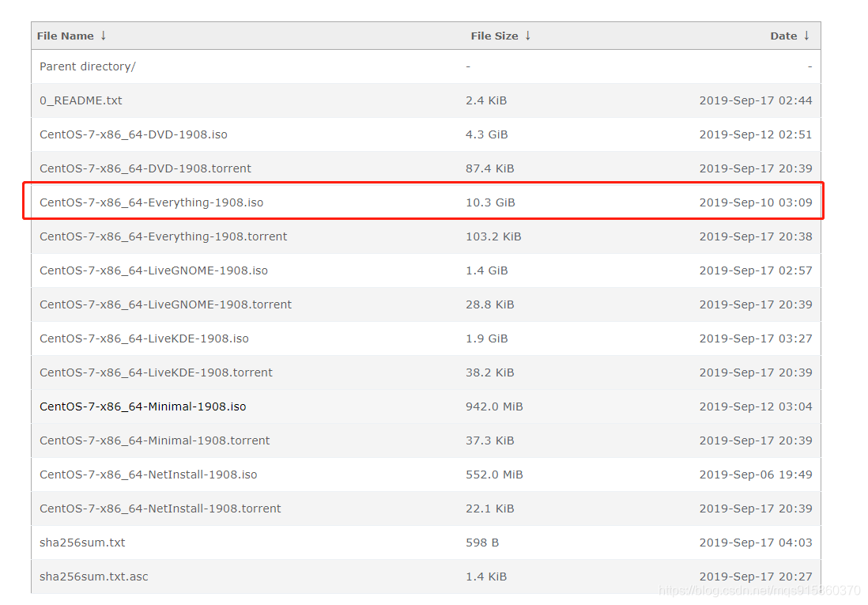Sort by Date arrow
The height and width of the screenshot is (605, 868).
(x=806, y=36)
